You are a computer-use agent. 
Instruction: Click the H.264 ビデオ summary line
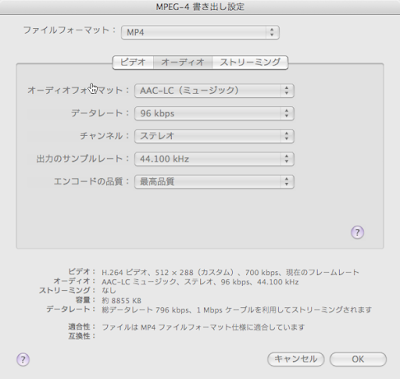(230, 272)
